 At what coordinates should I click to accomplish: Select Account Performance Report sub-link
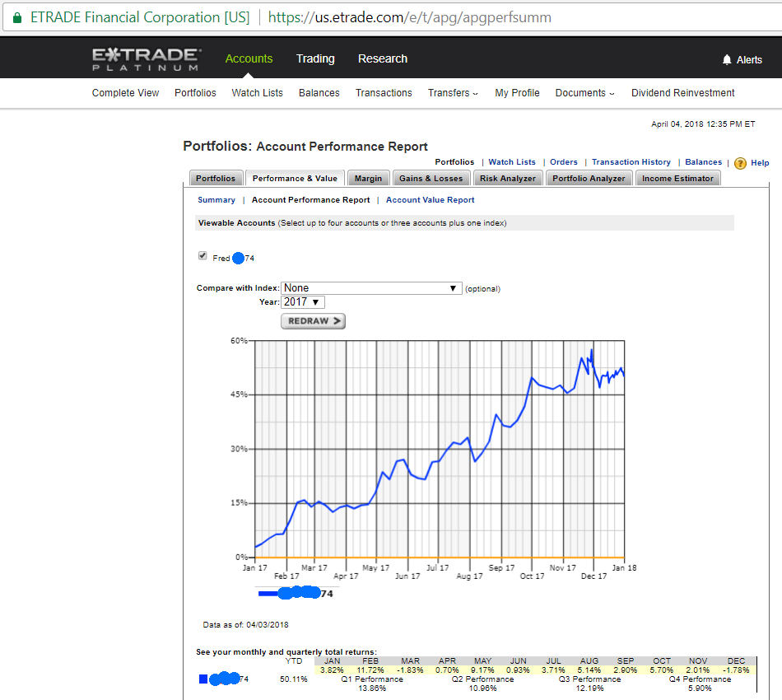(310, 199)
